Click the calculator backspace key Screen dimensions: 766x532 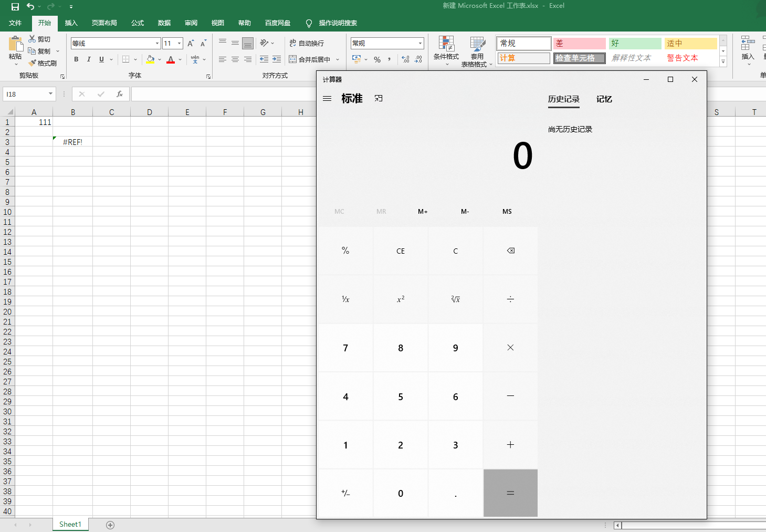click(x=510, y=251)
